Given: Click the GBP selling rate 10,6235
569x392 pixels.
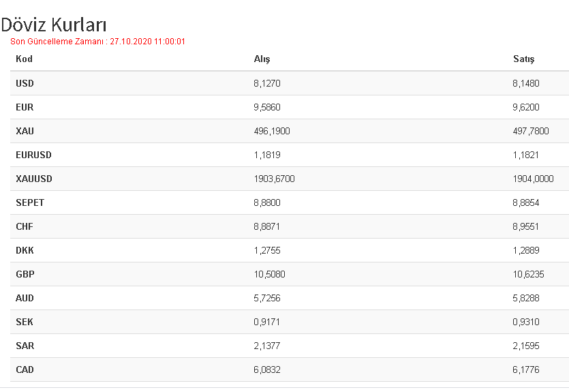Looking at the screenshot, I should pos(528,274).
